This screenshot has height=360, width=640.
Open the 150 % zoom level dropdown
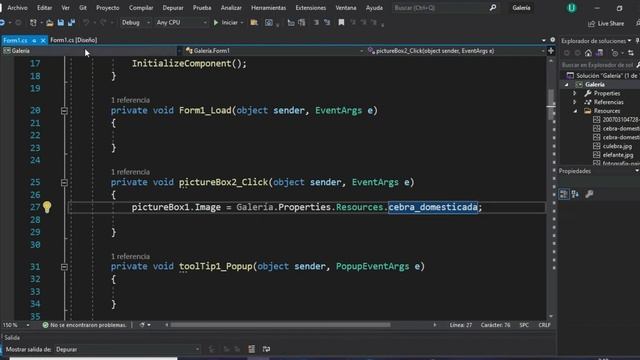click(x=16, y=325)
